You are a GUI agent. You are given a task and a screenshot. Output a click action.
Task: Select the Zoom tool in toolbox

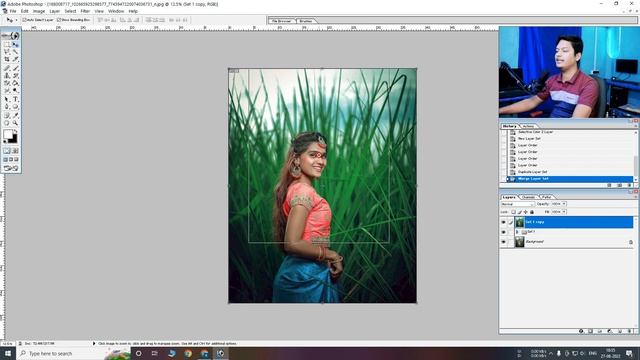[15, 123]
